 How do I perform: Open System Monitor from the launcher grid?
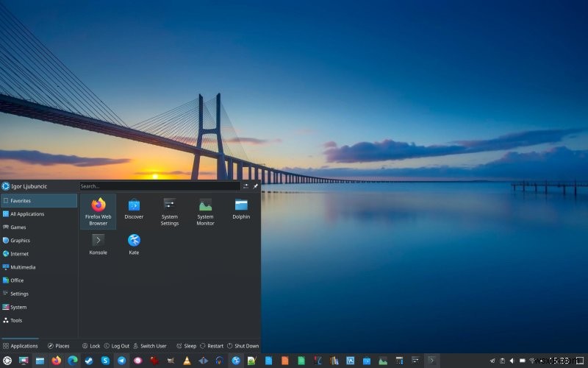(x=205, y=211)
